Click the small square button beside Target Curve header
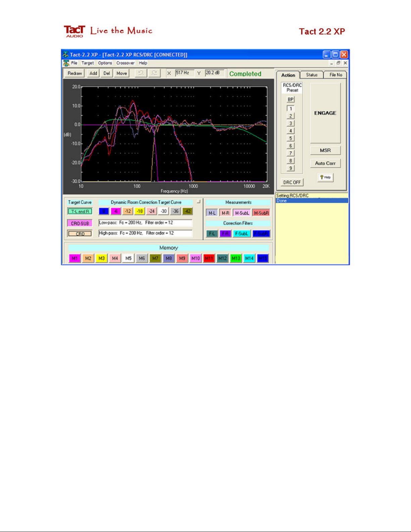 pyautogui.click(x=198, y=202)
